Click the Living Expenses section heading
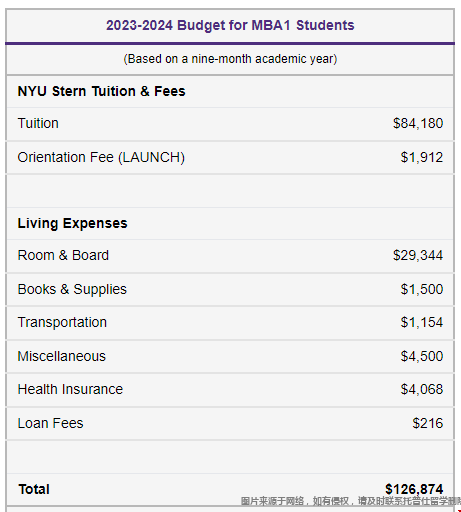 click(72, 223)
